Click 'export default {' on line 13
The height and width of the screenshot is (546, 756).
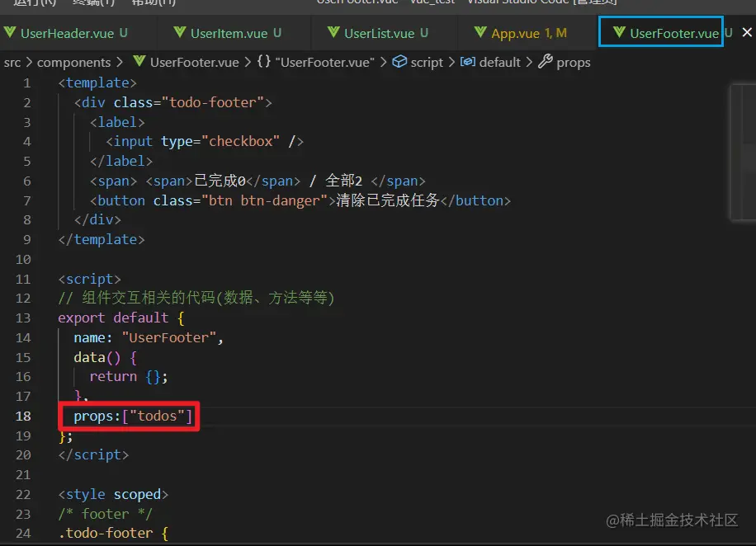(x=121, y=318)
